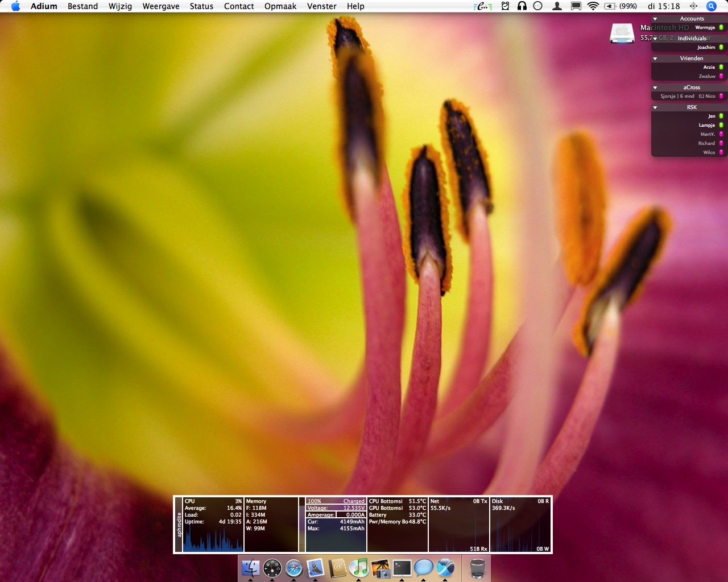Screen dimensions: 728x582
Task: Open the Wi-Fi status menu
Action: pos(593,6)
